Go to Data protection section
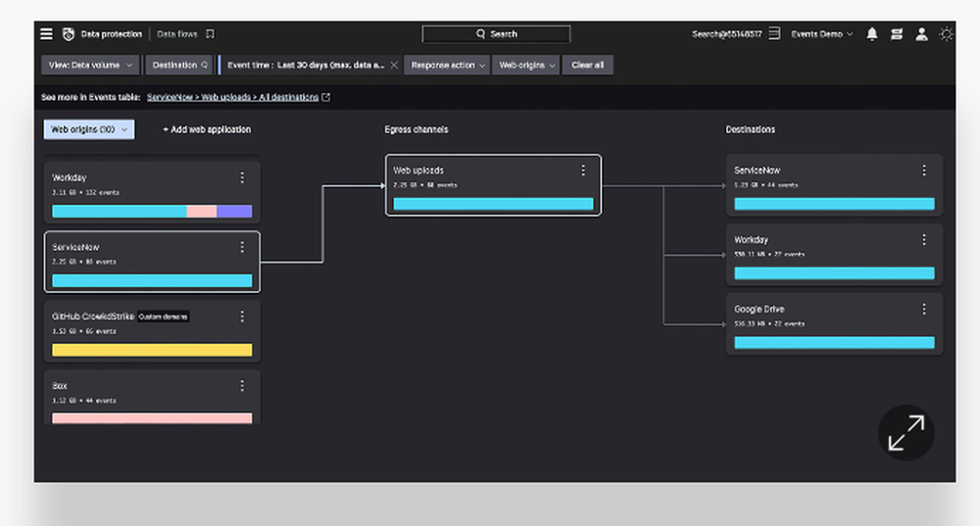Viewport: 980px width, 526px height. pyautogui.click(x=112, y=34)
